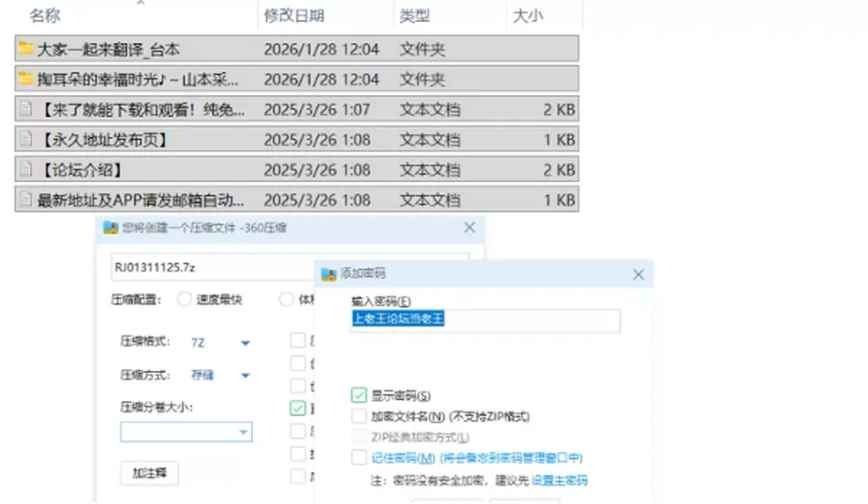Open the 设置主密码 link
The width and height of the screenshot is (868, 504).
(559, 480)
